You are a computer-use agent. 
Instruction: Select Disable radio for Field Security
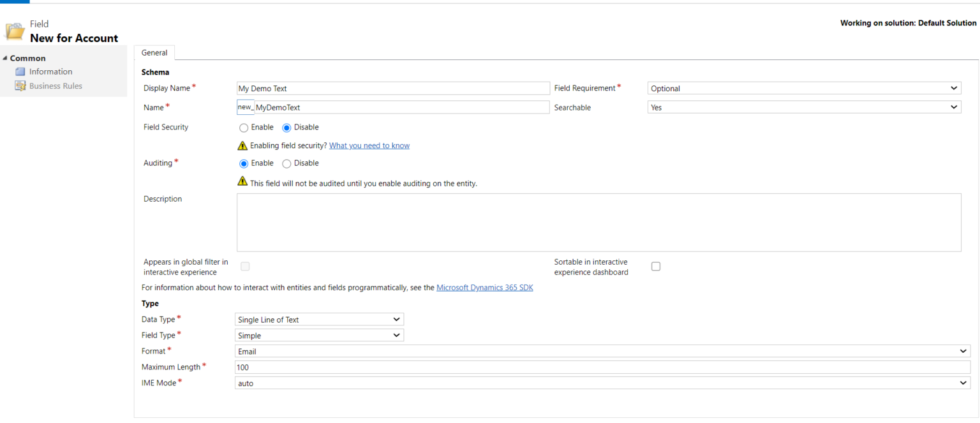point(286,128)
